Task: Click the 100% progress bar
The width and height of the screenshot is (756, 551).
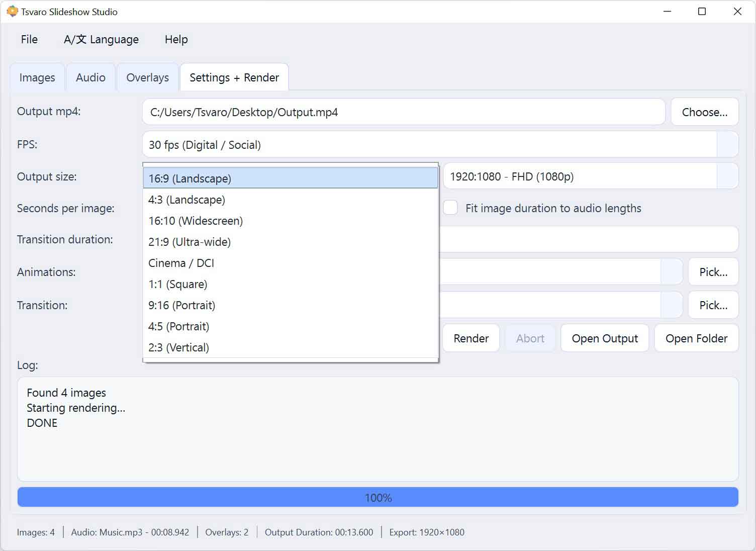Action: 378,497
